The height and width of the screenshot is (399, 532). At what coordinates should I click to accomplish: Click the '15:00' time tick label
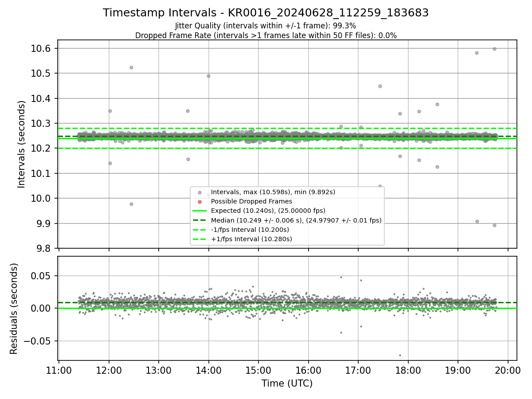coord(258,370)
